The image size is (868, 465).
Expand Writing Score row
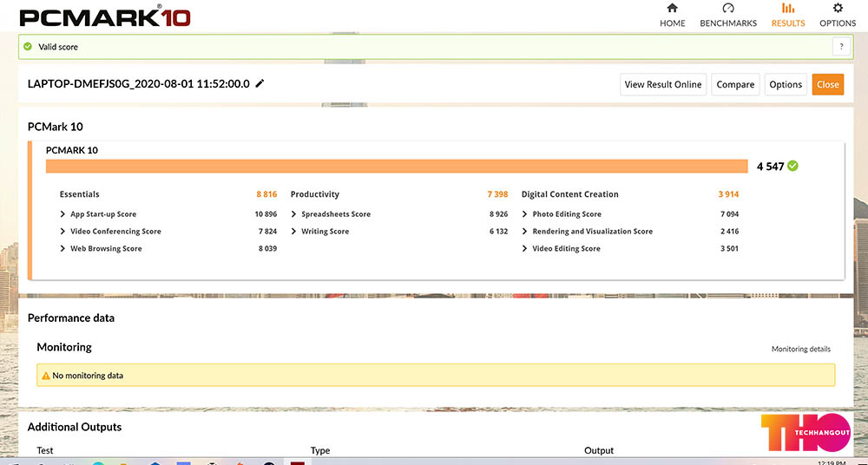click(294, 232)
